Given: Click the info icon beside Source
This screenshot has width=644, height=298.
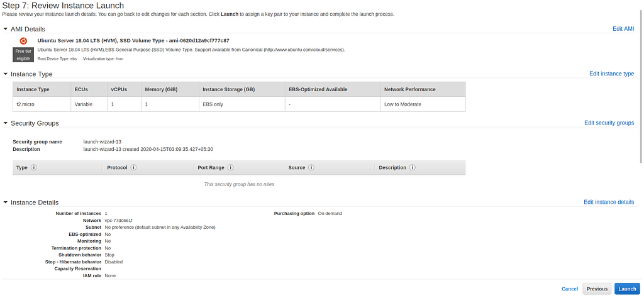Looking at the screenshot, I should tap(311, 167).
